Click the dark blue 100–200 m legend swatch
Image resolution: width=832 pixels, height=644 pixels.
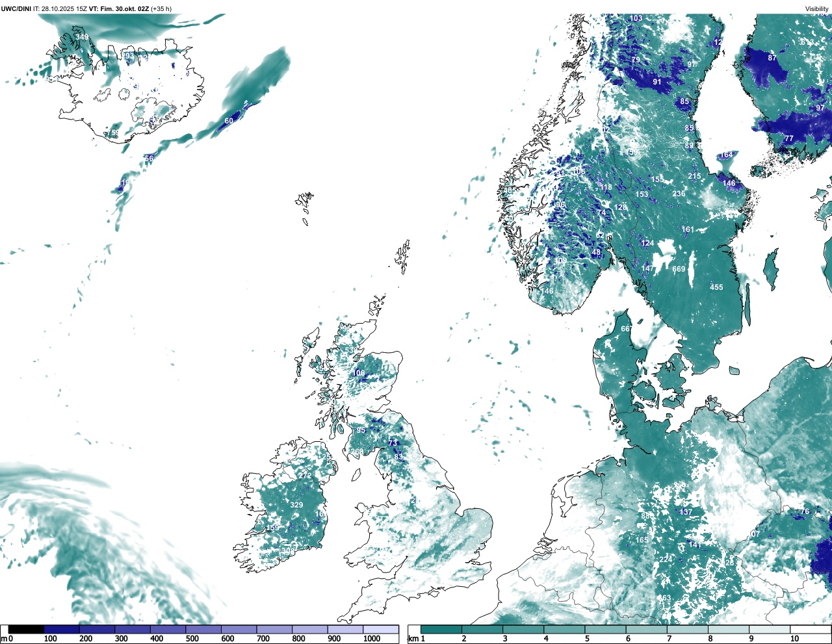pos(62,629)
